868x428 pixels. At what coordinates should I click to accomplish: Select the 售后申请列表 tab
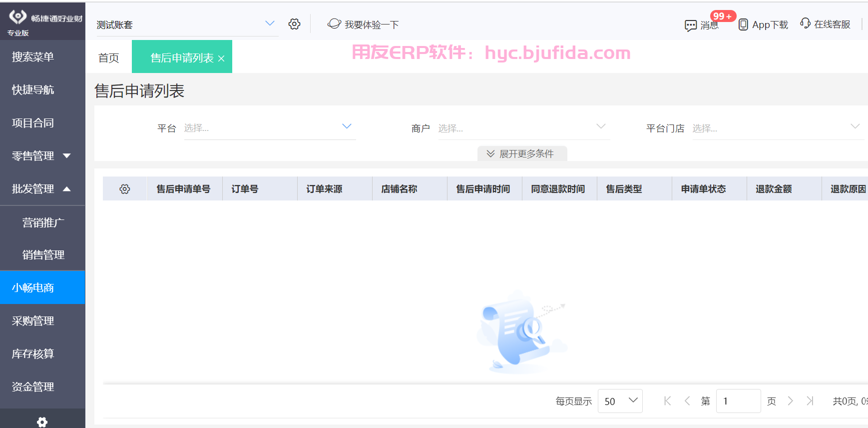tap(182, 58)
